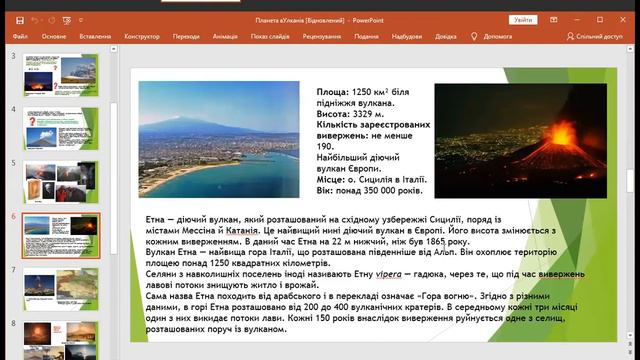The image size is (640, 360).
Task: Click the Redo icon in title bar
Action: 51,20
